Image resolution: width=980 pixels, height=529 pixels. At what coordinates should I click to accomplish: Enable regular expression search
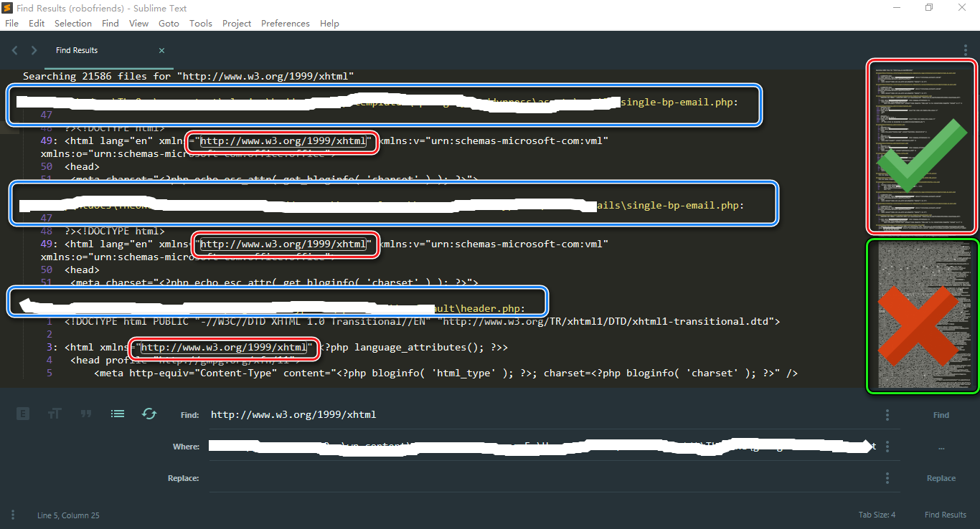click(22, 414)
